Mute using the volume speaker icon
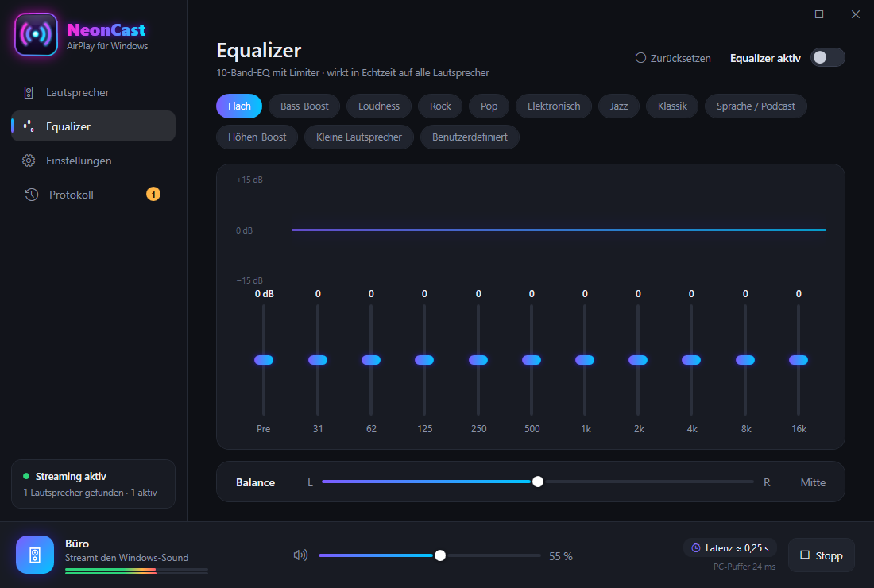Screen dimensions: 874x588 (x=300, y=555)
